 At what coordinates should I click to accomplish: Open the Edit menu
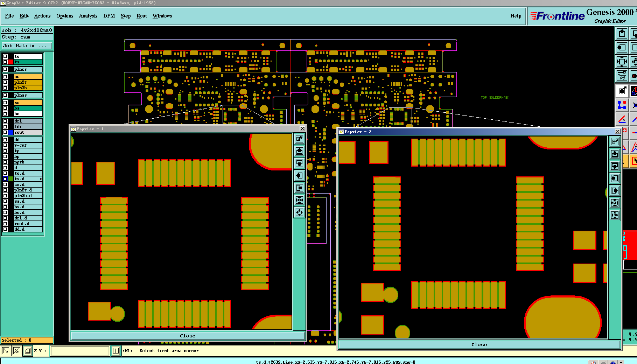pos(24,16)
